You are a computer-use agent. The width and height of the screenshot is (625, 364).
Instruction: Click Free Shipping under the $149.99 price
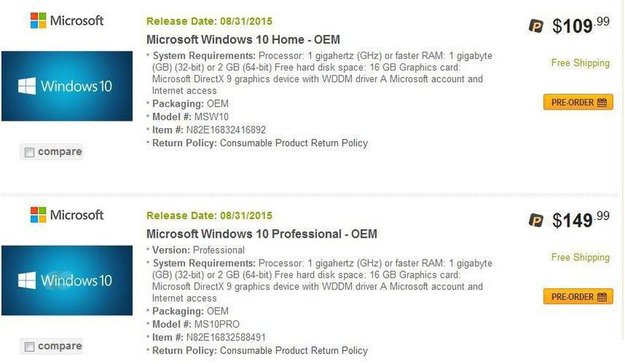pyautogui.click(x=580, y=258)
